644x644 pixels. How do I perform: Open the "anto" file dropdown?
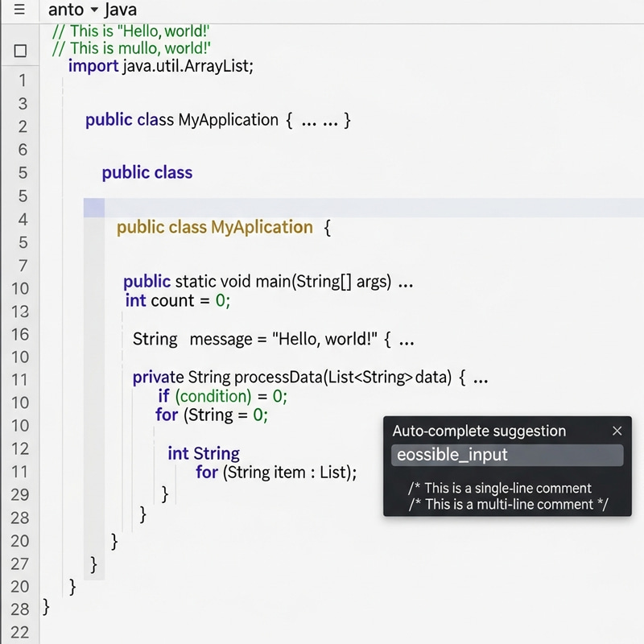(64, 10)
